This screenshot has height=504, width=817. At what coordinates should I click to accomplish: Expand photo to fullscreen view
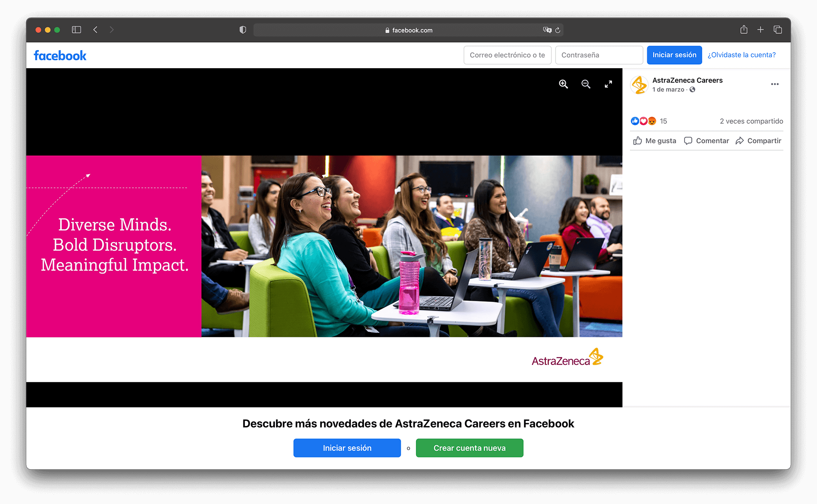pyautogui.click(x=608, y=84)
